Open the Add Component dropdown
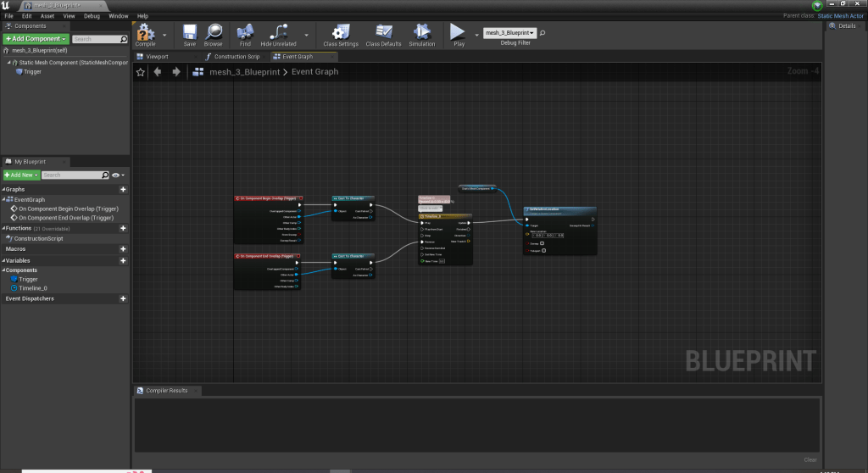 (36, 39)
